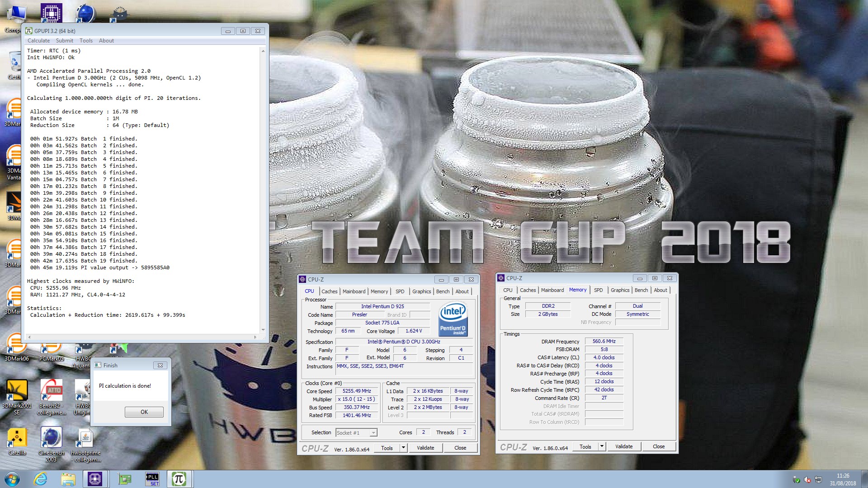Switch to Bench tab in right CPU-Z

pyautogui.click(x=641, y=290)
